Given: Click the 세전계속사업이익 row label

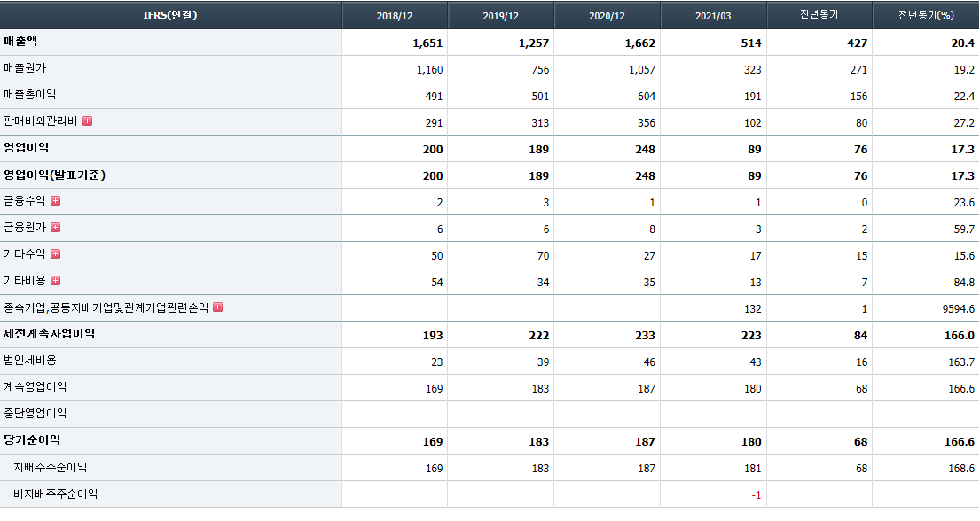Looking at the screenshot, I should coord(50,333).
